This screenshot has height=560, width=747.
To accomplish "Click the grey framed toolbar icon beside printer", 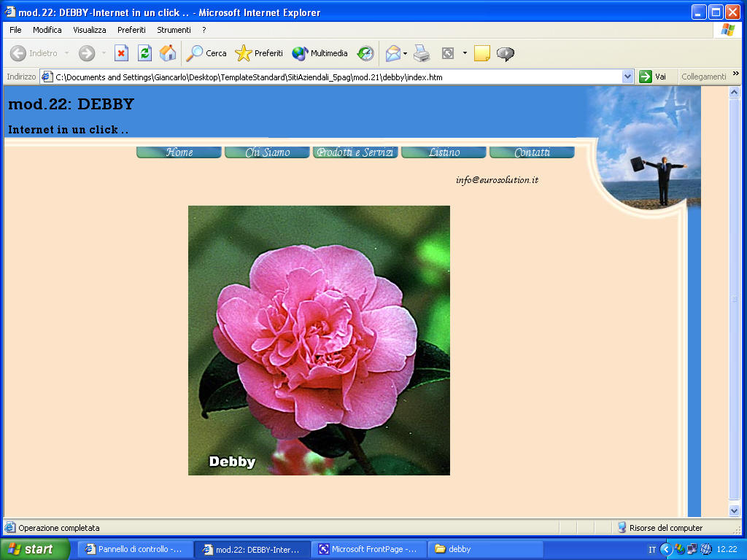I will [x=448, y=53].
